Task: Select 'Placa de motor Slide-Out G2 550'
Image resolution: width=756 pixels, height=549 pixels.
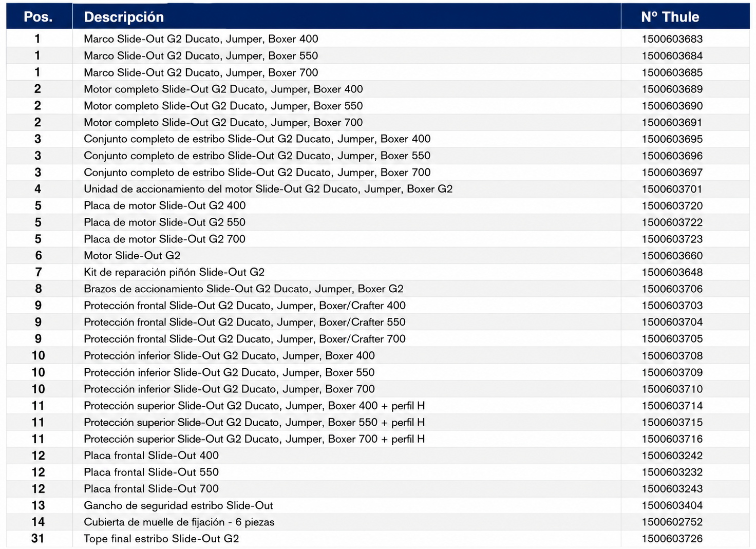Action: 165,222
